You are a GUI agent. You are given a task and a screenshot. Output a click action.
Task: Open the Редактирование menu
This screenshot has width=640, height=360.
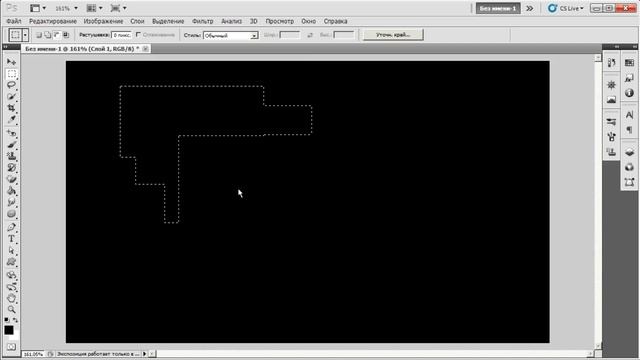click(x=53, y=21)
